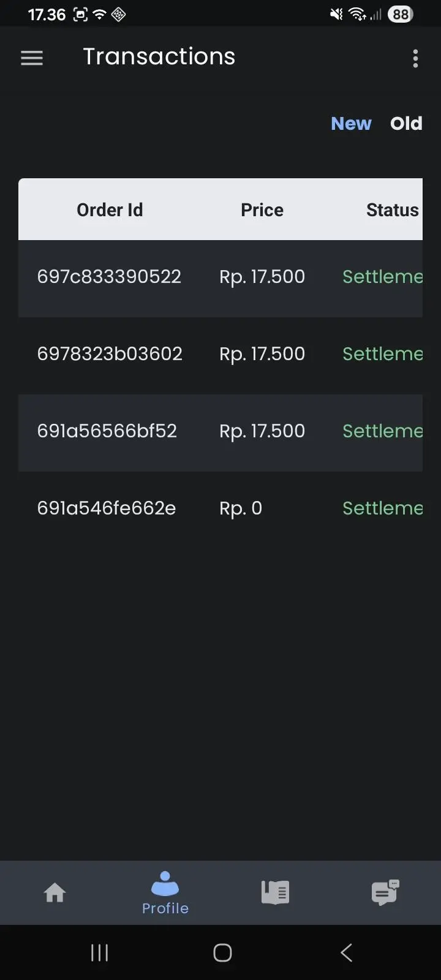
Task: Tap the Transactions page title
Action: pyautogui.click(x=159, y=56)
